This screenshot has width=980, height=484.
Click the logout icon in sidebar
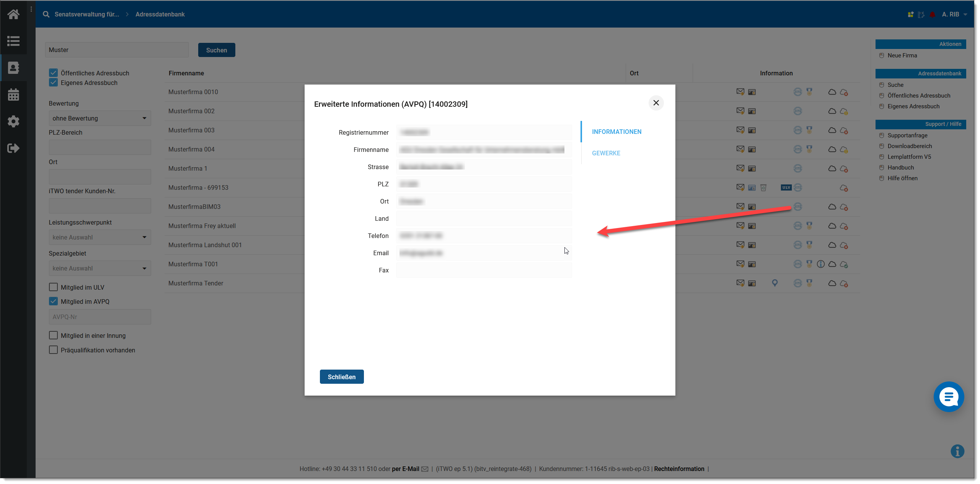(x=13, y=148)
